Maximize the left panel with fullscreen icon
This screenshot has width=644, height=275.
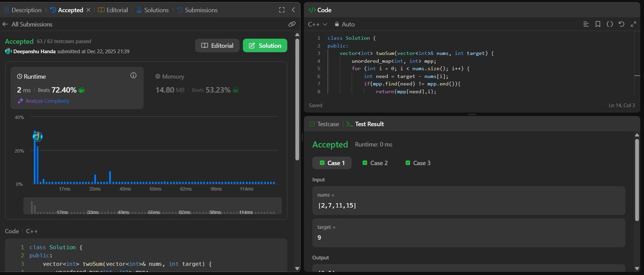(282, 10)
